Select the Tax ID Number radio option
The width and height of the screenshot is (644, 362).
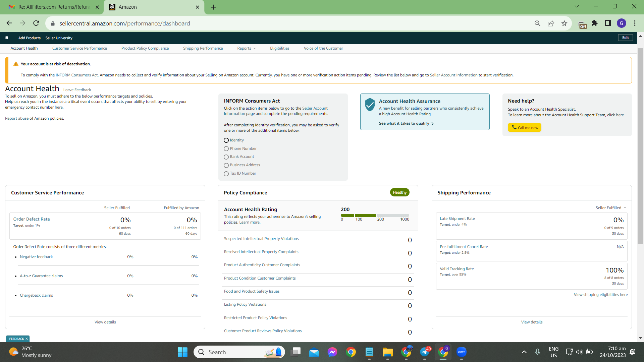(x=226, y=174)
